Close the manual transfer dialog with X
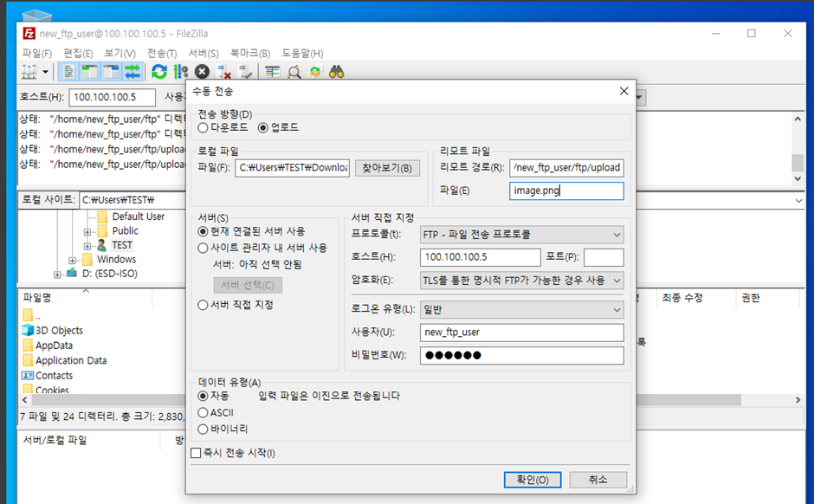The width and height of the screenshot is (814, 504). [624, 91]
